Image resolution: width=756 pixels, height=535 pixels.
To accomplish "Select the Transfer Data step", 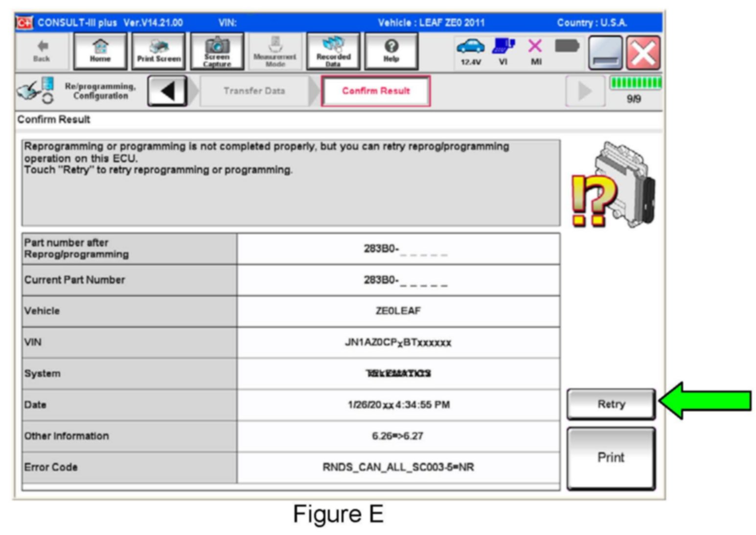I will tap(254, 91).
